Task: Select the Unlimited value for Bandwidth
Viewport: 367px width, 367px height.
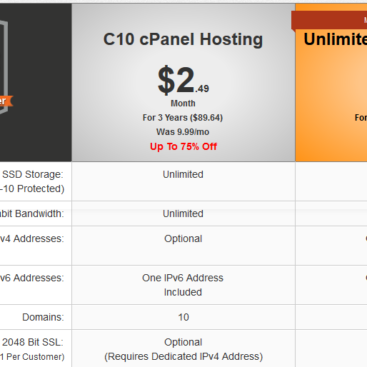Action: click(x=183, y=214)
